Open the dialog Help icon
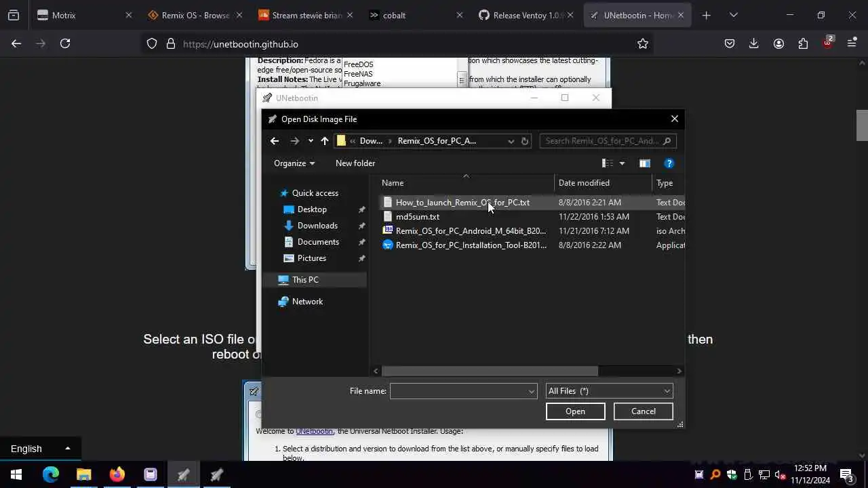Screen dimensions: 868x488 [x=669, y=163]
